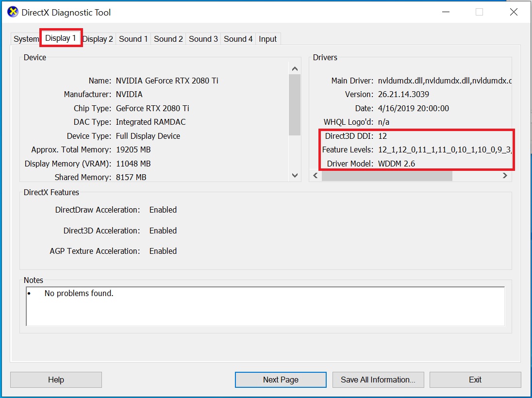Click Drivers panel scroll right arrow
Screen dimensions: 532x398
(505, 175)
